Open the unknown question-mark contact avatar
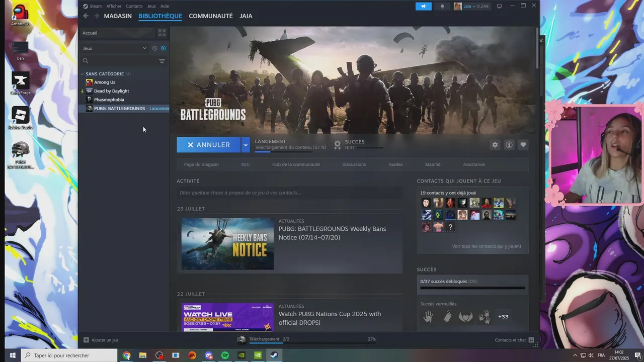The image size is (644, 362). 450,227
